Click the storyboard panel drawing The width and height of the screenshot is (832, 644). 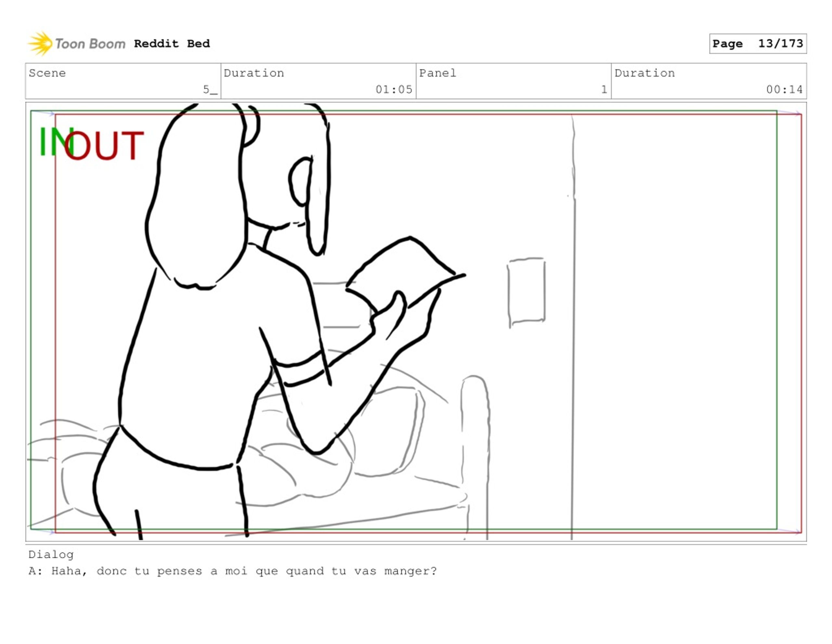click(x=416, y=321)
